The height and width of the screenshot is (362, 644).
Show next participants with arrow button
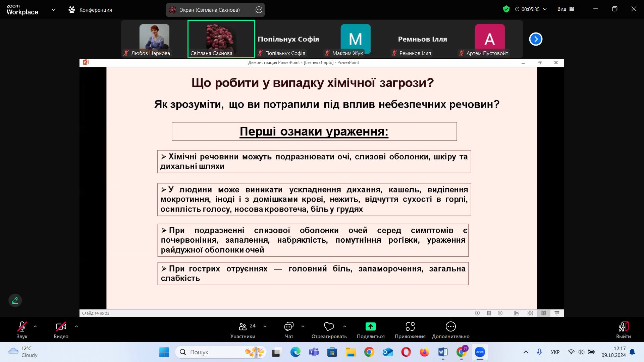tap(536, 39)
